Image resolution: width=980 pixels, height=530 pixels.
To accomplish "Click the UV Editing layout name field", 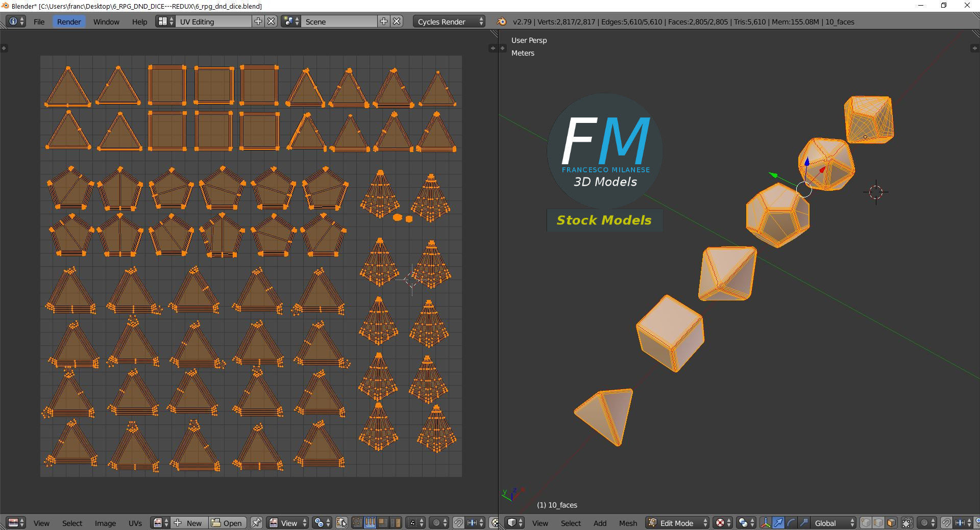I will [x=214, y=21].
